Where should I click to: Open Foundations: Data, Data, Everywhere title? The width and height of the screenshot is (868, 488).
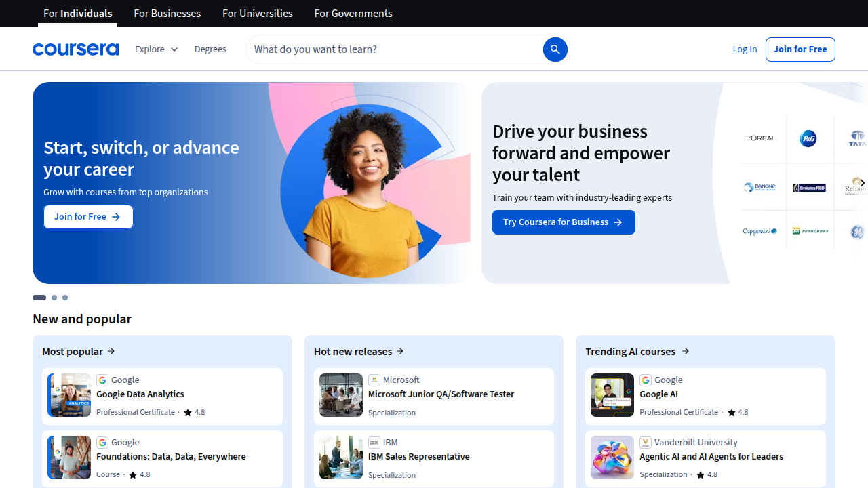(171, 457)
